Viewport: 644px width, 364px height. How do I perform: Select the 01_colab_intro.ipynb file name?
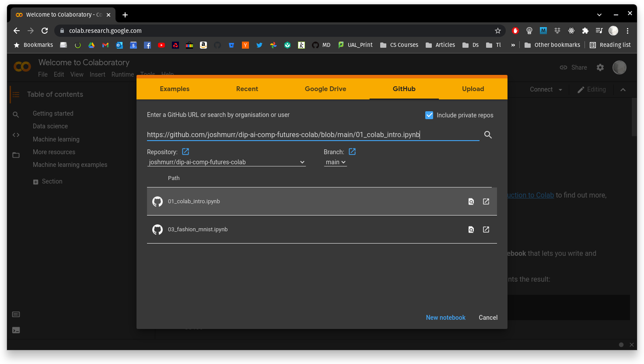[x=194, y=201]
